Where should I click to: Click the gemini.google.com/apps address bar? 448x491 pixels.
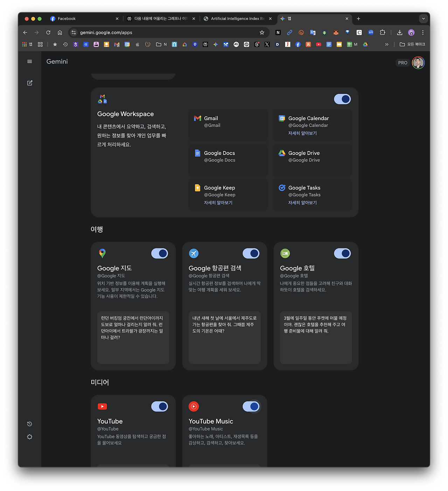tap(168, 33)
